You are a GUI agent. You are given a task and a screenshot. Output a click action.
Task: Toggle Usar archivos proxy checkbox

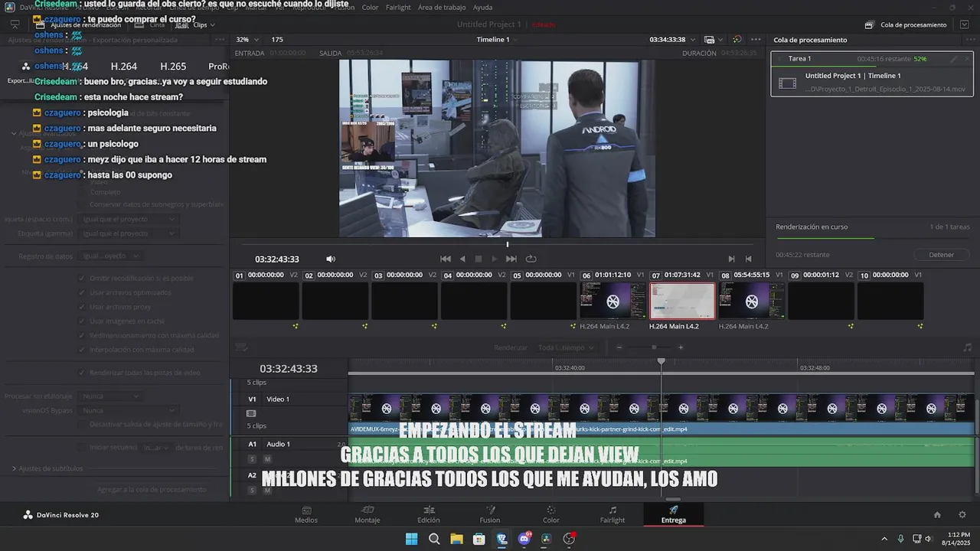(82, 307)
